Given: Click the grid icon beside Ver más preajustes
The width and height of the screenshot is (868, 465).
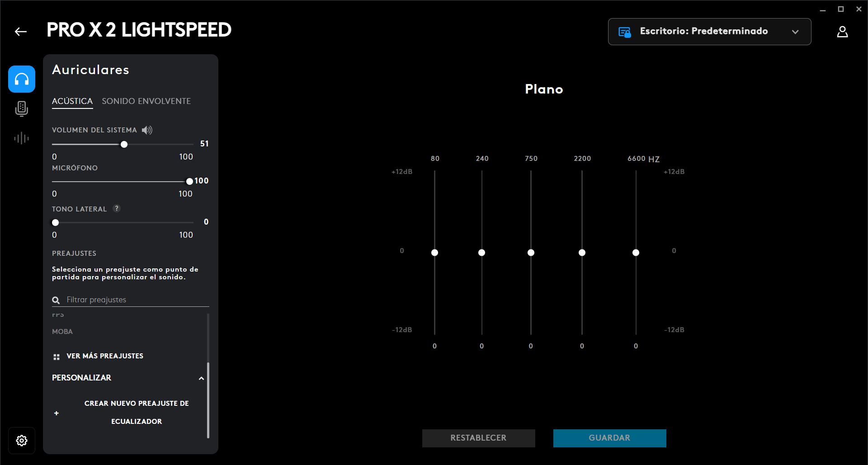Looking at the screenshot, I should (x=57, y=357).
